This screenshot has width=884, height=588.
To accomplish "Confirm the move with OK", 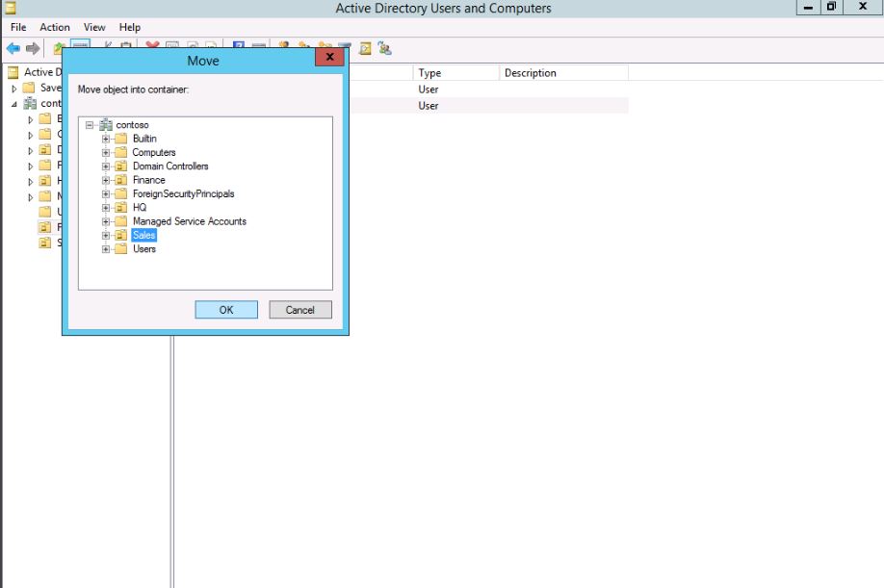I will tap(226, 310).
